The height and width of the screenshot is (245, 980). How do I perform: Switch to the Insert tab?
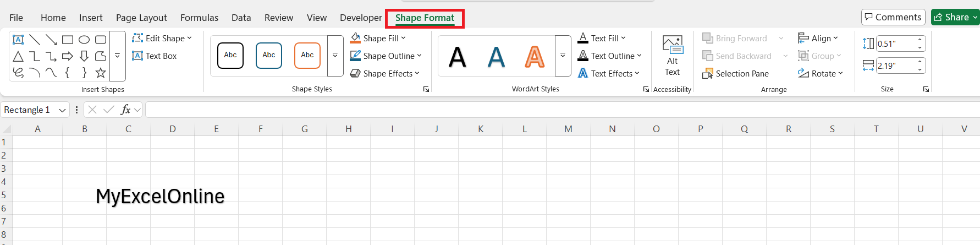(x=91, y=18)
